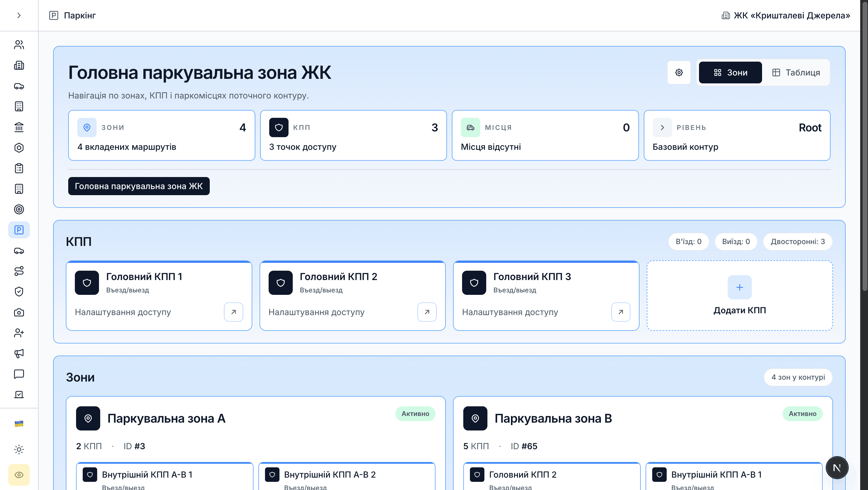Click Активно badge on Паркувальна зона A

click(x=415, y=414)
